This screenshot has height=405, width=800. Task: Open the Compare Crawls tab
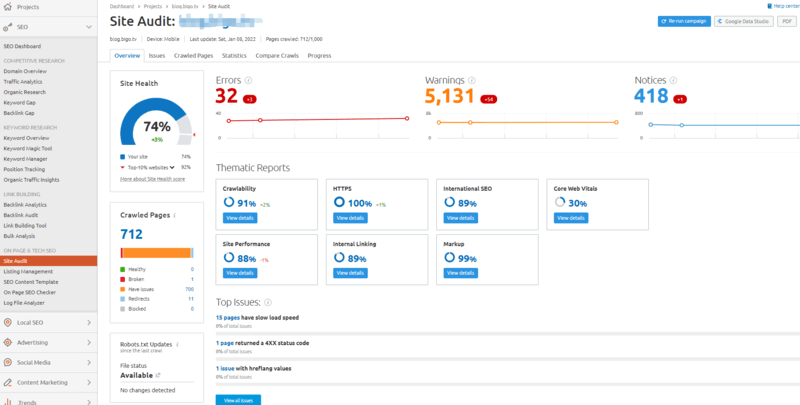[277, 56]
